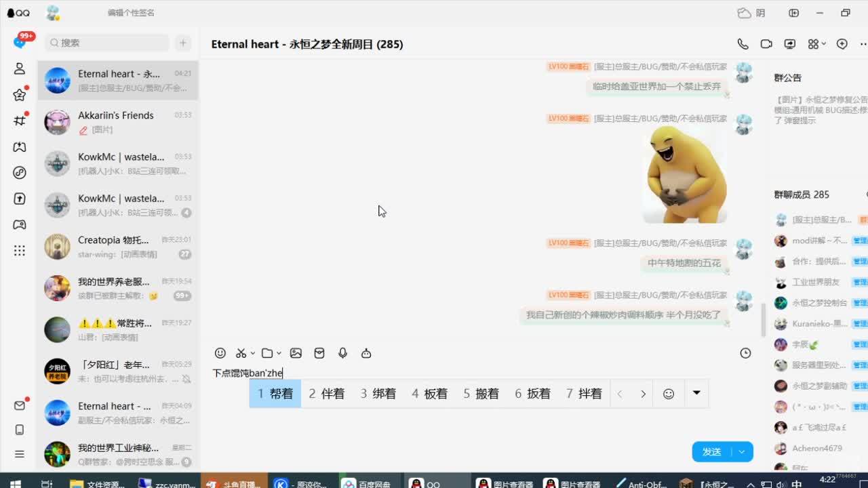Open the 我的世界养老服 conversation
868x488 pixels.
click(118, 288)
